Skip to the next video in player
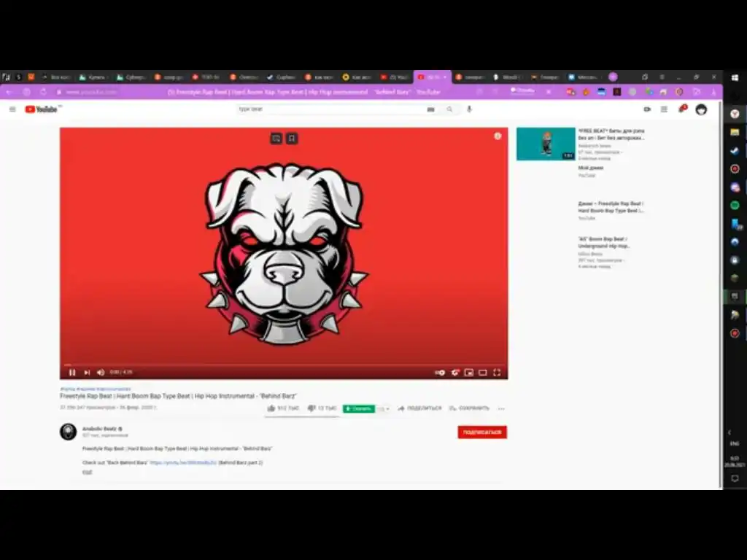Viewport: 747px width, 560px height. tap(87, 373)
